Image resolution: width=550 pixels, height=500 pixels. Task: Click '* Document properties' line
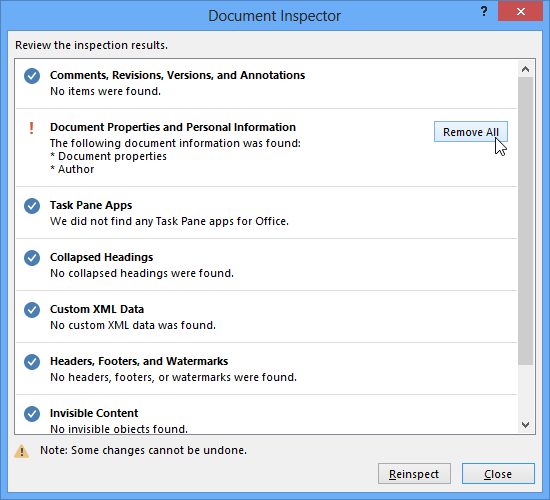108,156
